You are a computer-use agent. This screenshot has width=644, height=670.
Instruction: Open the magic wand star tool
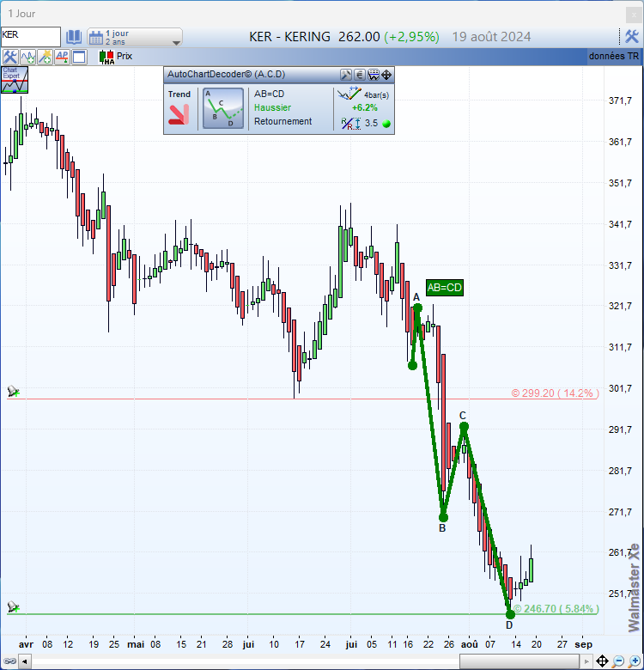pyautogui.click(x=45, y=57)
